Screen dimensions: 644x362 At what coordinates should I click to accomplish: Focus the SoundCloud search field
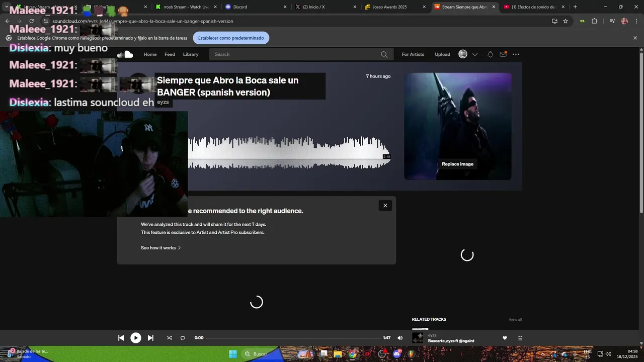[x=301, y=54]
